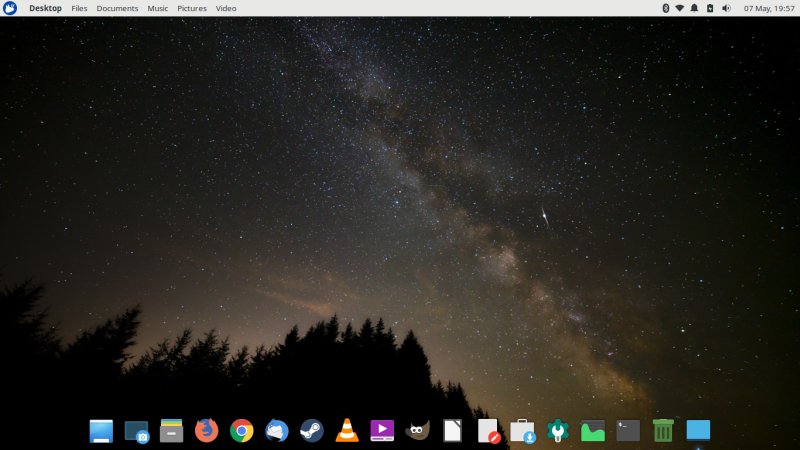Open the terminal from the dock
Screen dimensions: 800x450
point(627,430)
